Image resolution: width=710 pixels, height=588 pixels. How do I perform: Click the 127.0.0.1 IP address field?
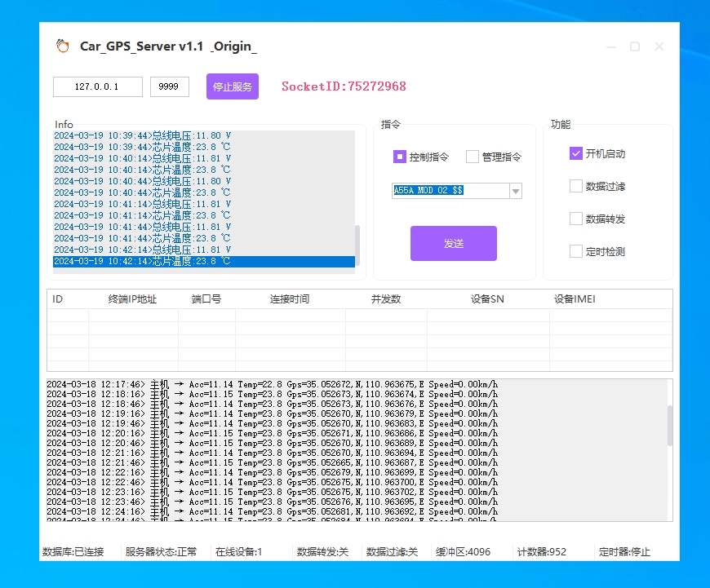[97, 86]
